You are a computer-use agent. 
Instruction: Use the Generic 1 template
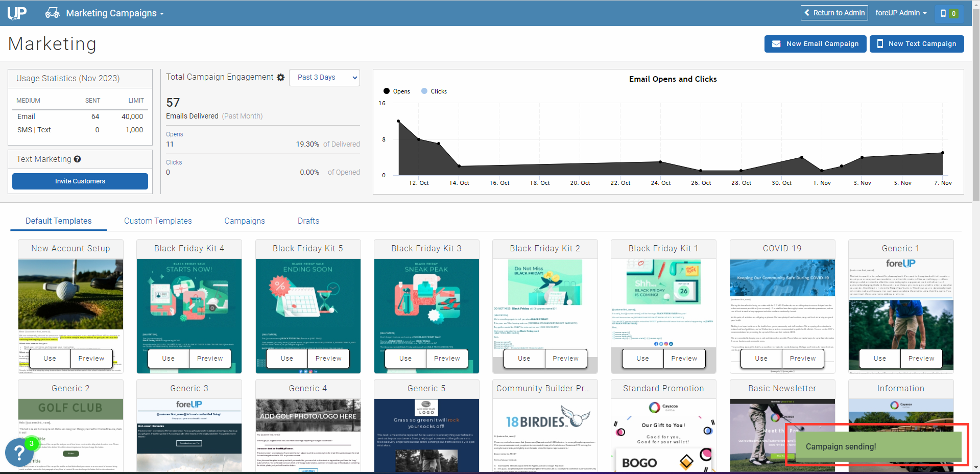coord(880,359)
